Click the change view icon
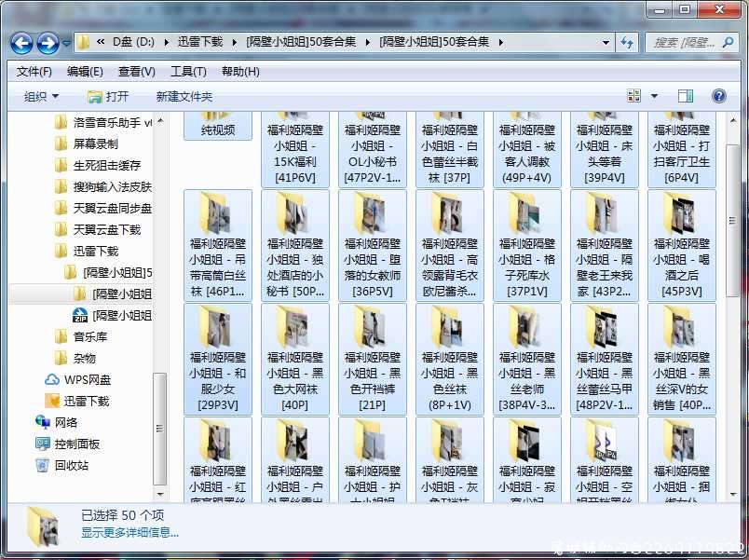The height and width of the screenshot is (560, 749). 633,96
